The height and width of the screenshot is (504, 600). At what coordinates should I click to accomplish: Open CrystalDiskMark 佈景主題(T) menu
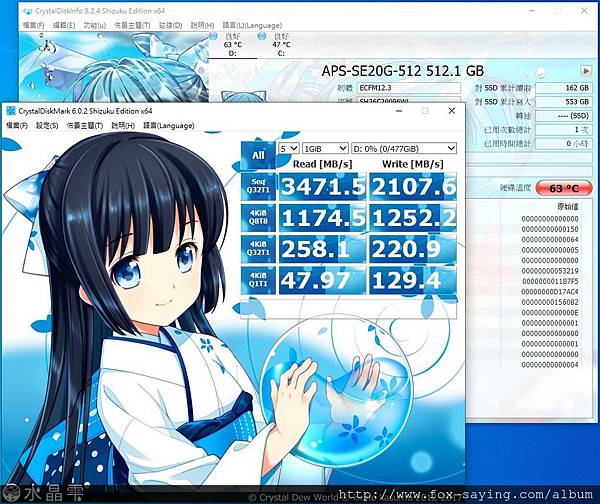pos(85,126)
